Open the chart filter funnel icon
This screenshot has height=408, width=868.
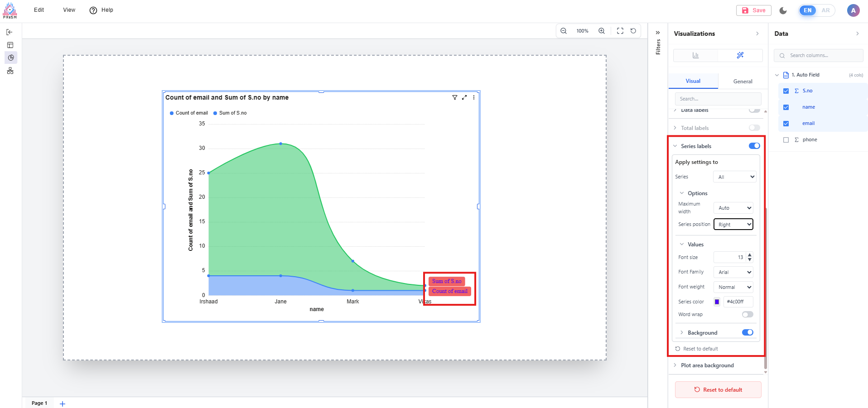click(x=455, y=97)
